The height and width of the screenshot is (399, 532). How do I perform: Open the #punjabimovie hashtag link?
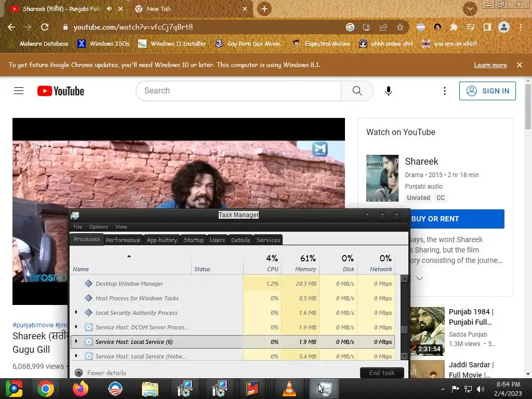click(x=33, y=325)
